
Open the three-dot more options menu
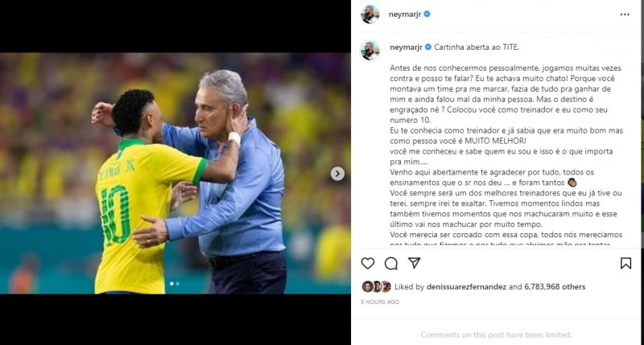click(625, 14)
